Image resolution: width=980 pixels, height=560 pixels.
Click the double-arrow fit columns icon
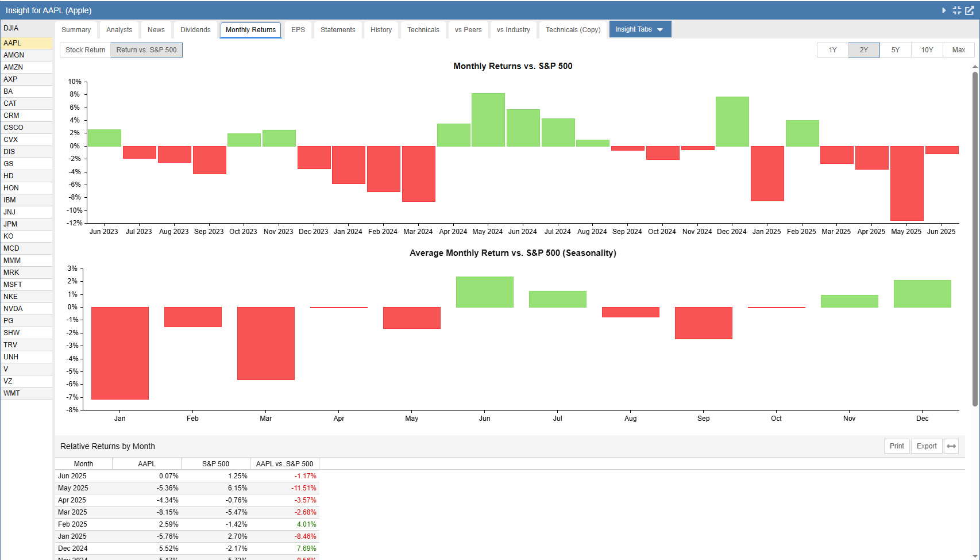pos(951,446)
